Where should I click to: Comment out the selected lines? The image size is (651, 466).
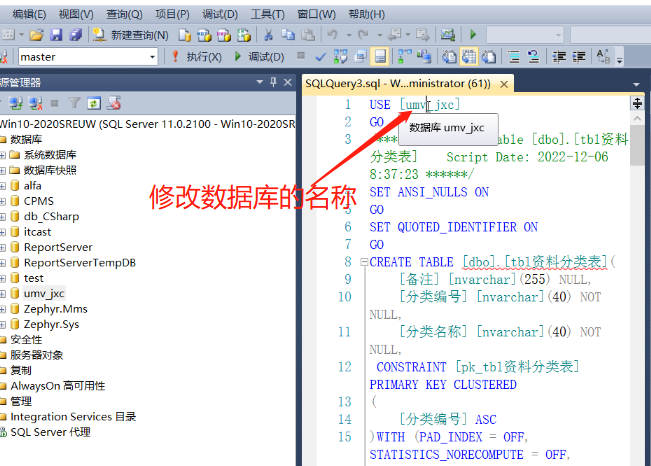point(514,56)
